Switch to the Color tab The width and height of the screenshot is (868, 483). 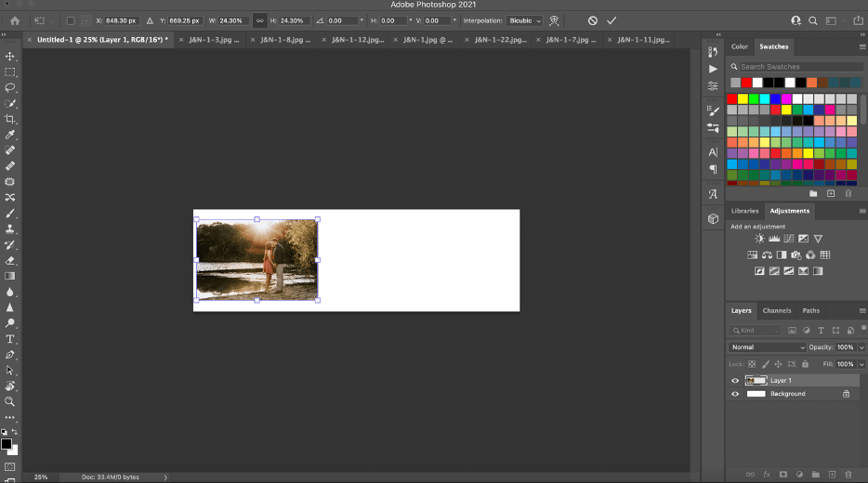(x=739, y=47)
